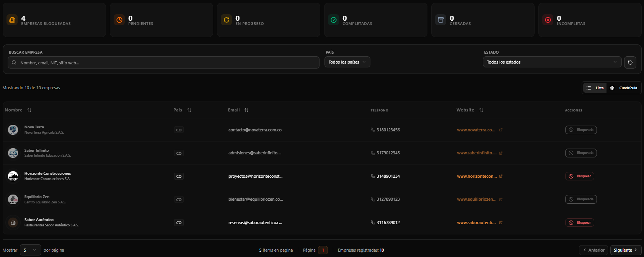Click the Incompletas stat card
Viewport: 644px width, 257px height.
(x=590, y=20)
